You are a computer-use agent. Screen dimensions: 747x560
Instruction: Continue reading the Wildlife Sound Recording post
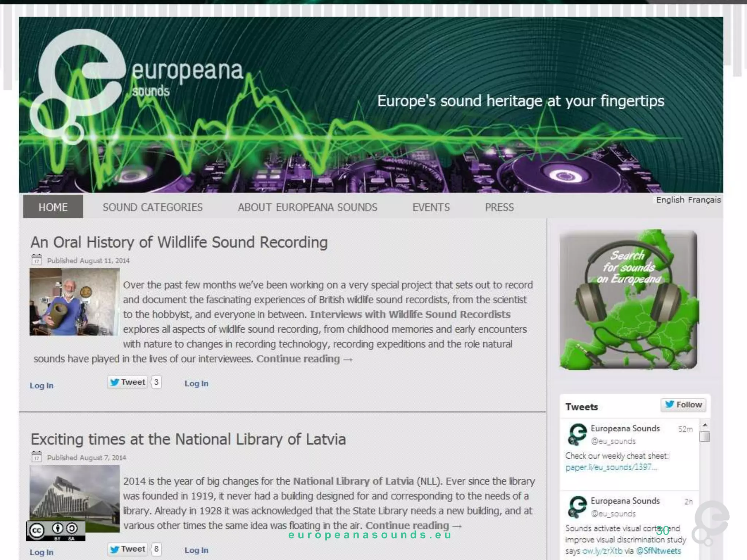(x=304, y=359)
